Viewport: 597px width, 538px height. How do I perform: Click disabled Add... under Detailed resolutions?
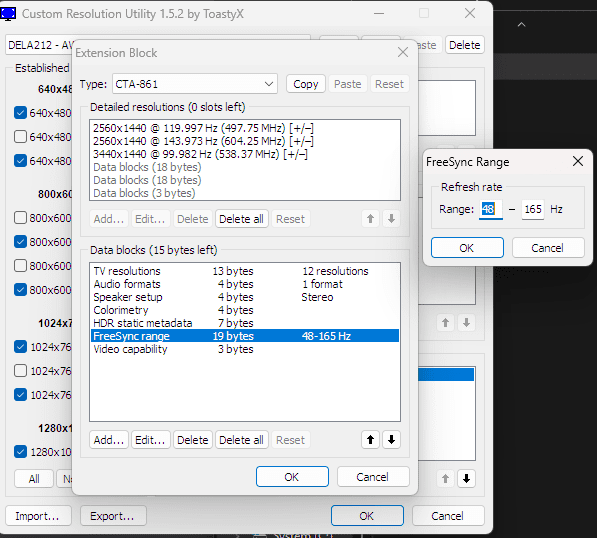109,219
